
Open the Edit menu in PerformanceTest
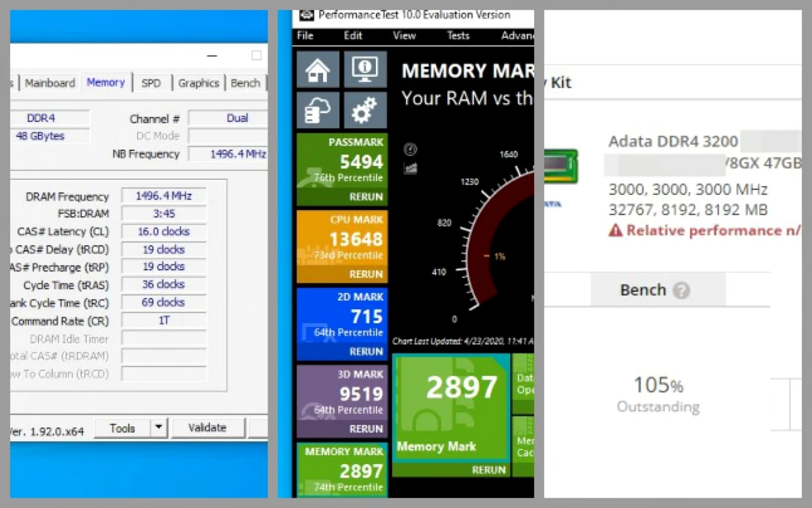353,36
